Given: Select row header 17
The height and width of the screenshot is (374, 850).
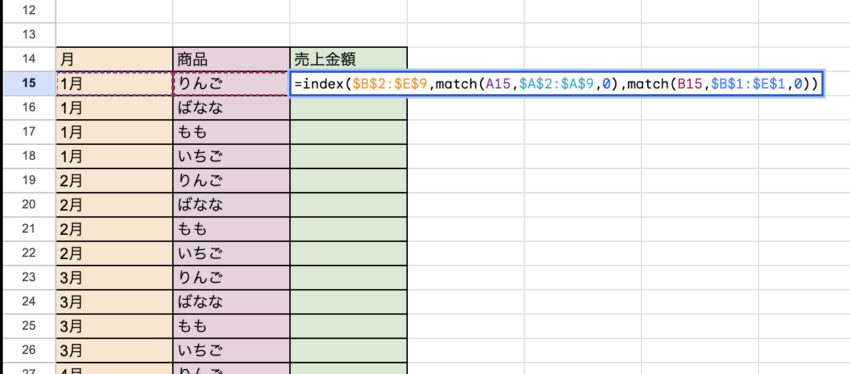Looking at the screenshot, I should point(29,132).
